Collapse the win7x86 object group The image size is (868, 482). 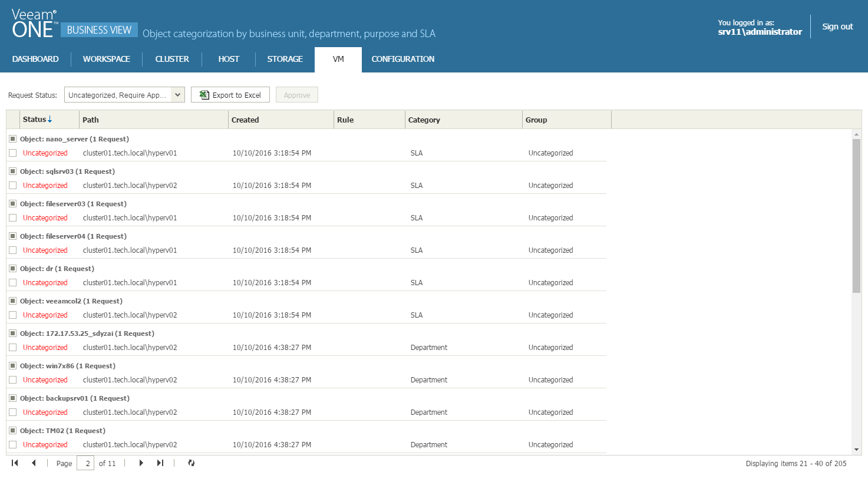point(13,366)
